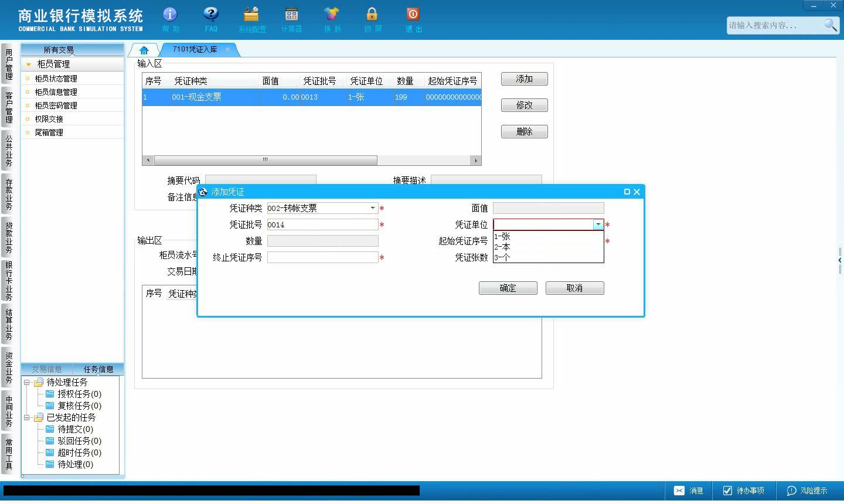Open messages (消息) in status bar
Image resolution: width=844 pixels, height=504 pixels.
pos(688,491)
